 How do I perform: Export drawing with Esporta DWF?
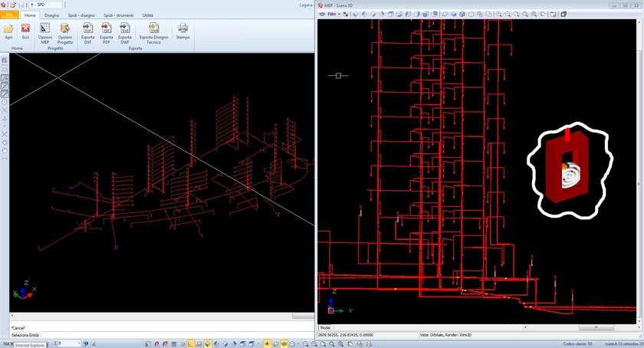124,28
